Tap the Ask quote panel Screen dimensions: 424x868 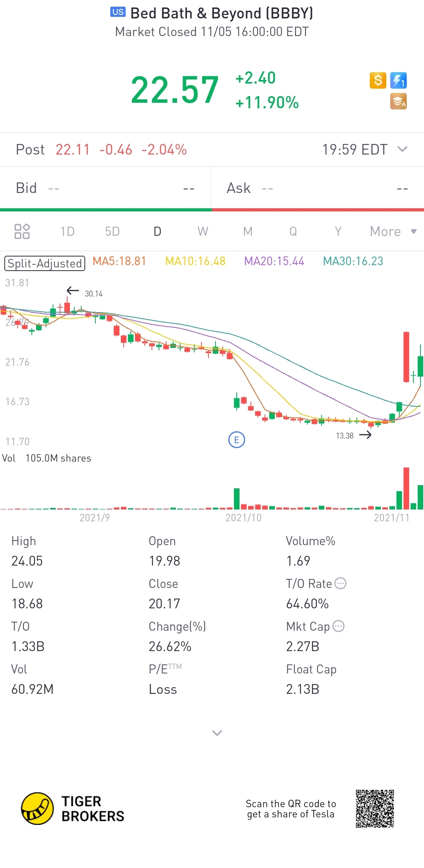(318, 188)
